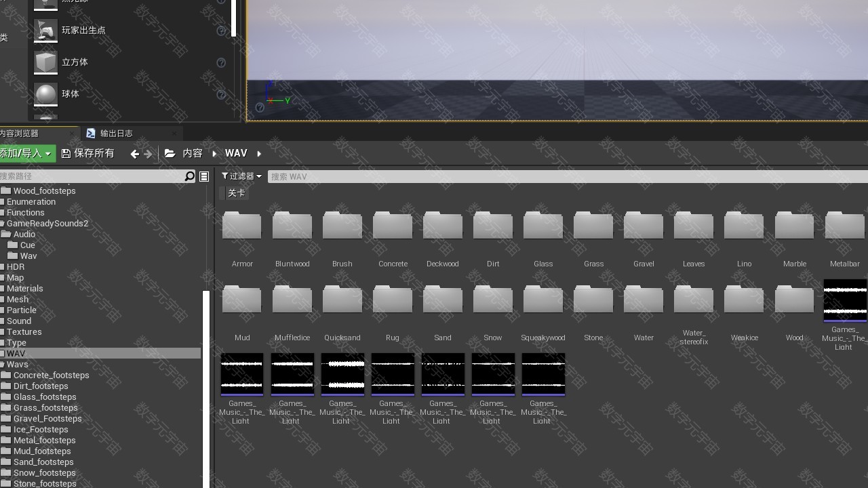868x488 pixels.
Task: Navigate forward with right arrow
Action: [149, 154]
